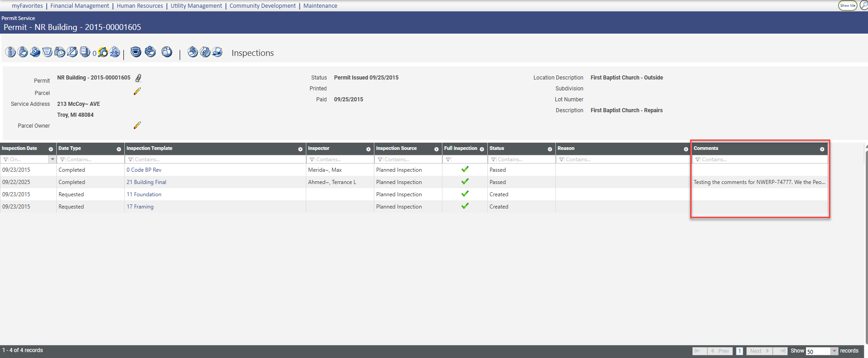Open the Inspection Date filter dropdown arrow
Image resolution: width=868 pixels, height=358 pixels.
(53, 159)
